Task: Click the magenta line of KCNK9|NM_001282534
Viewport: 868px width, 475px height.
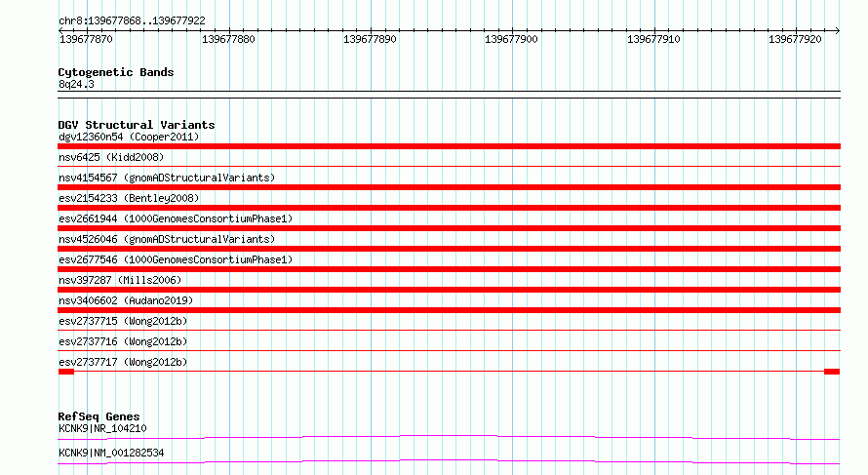Action: (449, 461)
